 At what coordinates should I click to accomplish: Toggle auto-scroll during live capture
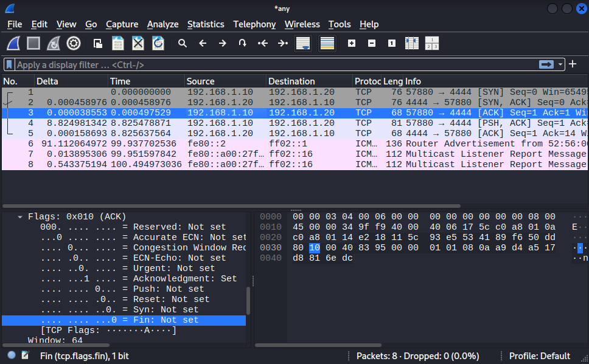[303, 43]
